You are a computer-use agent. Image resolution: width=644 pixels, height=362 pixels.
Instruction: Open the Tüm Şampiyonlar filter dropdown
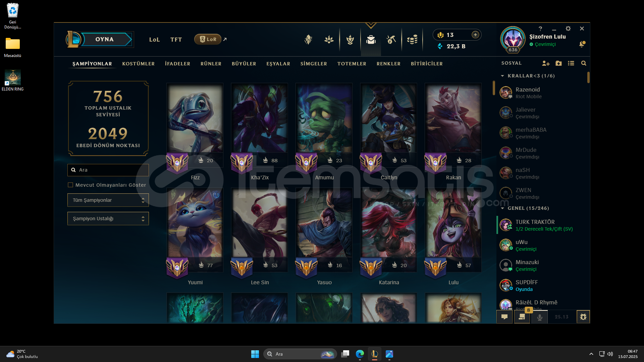coord(108,200)
